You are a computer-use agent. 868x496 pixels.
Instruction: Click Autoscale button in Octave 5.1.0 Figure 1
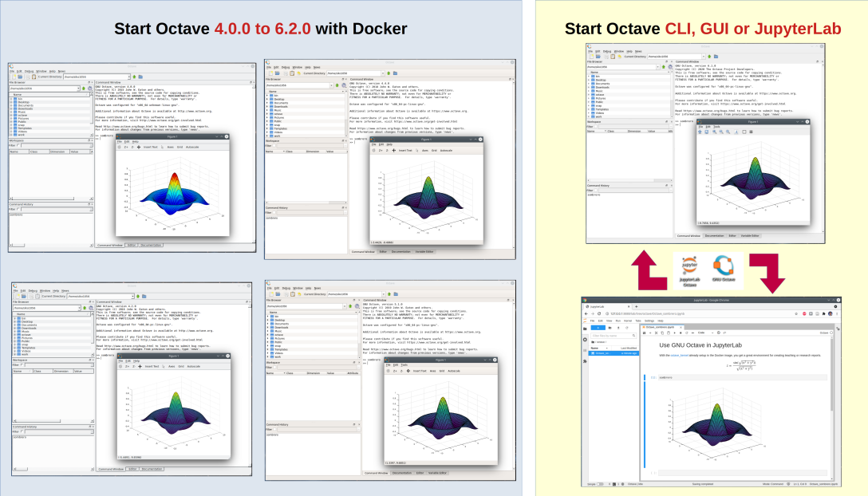click(x=454, y=371)
